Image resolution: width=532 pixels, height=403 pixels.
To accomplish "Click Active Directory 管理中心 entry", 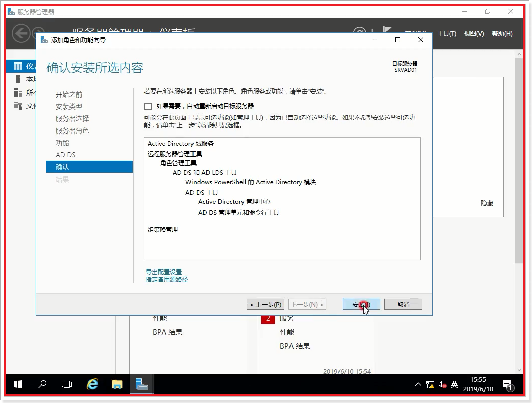I will 234,202.
